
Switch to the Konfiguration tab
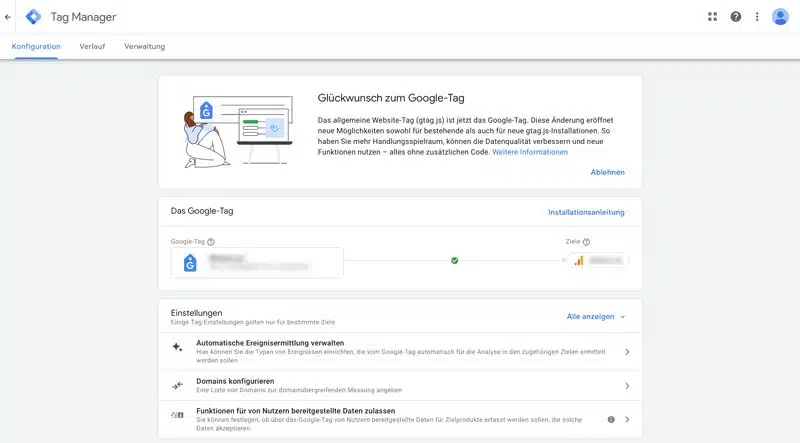[x=36, y=46]
